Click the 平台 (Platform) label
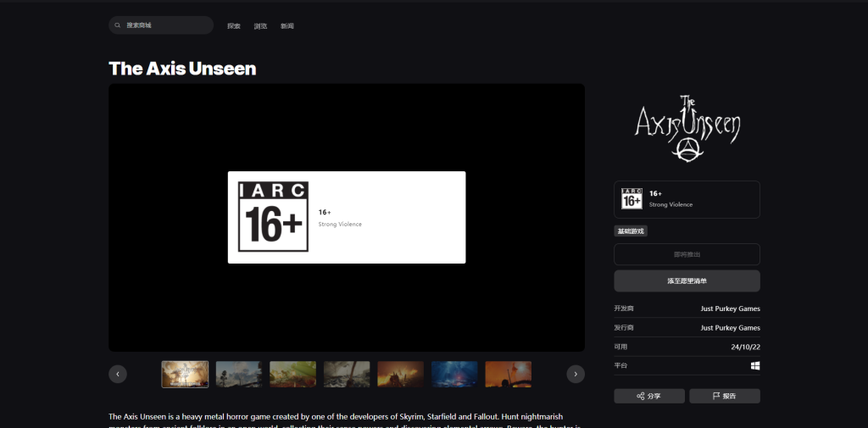 click(620, 365)
